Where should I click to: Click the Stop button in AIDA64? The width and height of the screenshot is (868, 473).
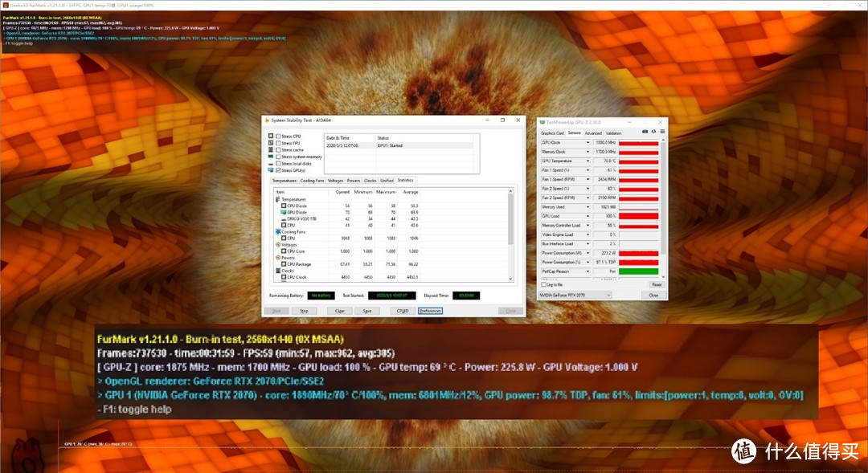[304, 311]
